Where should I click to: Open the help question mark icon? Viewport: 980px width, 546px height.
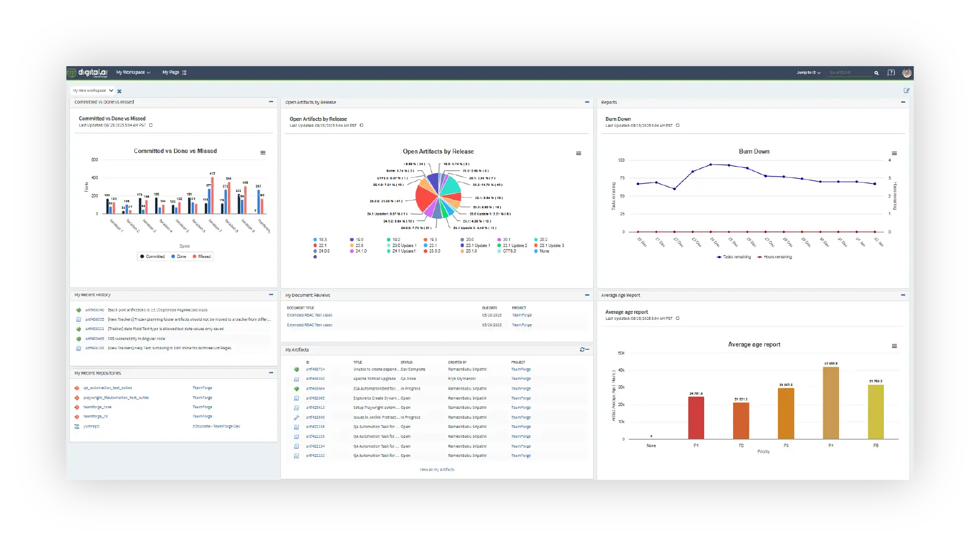(x=891, y=73)
